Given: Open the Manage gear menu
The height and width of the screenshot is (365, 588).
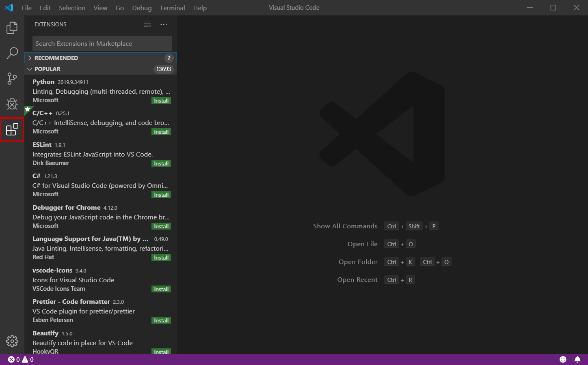Looking at the screenshot, I should coord(12,341).
